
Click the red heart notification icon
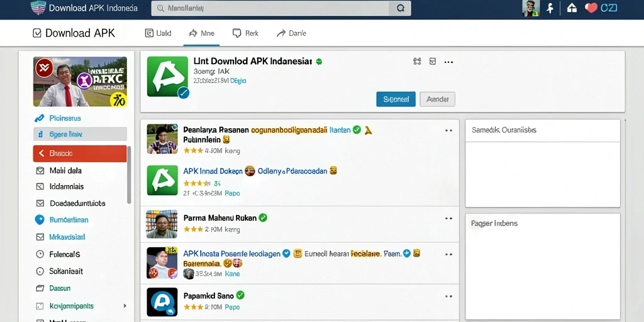point(591,8)
